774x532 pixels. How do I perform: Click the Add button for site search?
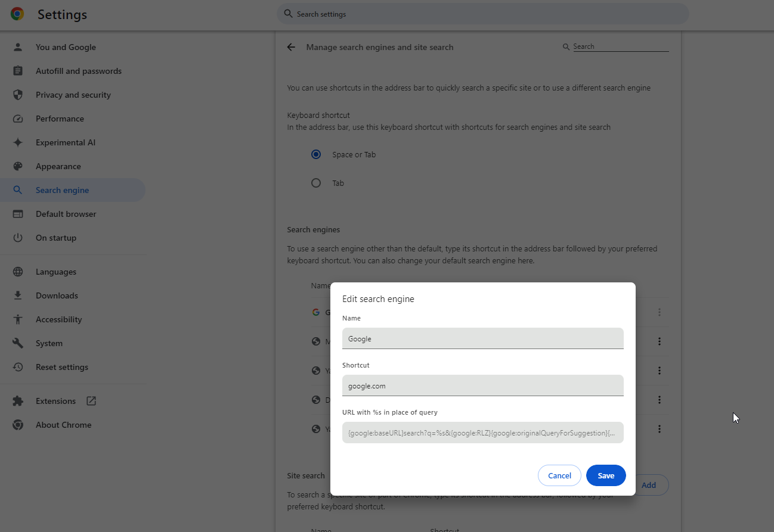pyautogui.click(x=649, y=485)
